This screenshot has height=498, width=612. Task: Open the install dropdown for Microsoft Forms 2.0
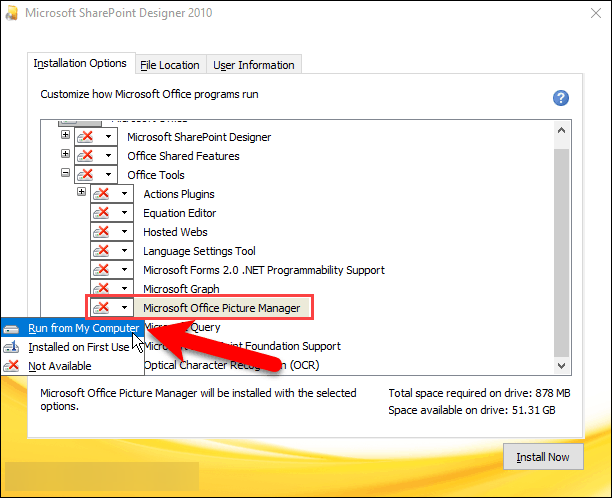coord(125,270)
